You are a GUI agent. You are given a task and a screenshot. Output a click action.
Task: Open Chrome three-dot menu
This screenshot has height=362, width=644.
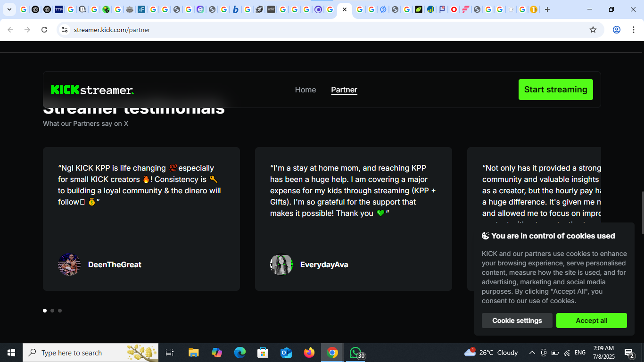click(x=633, y=30)
